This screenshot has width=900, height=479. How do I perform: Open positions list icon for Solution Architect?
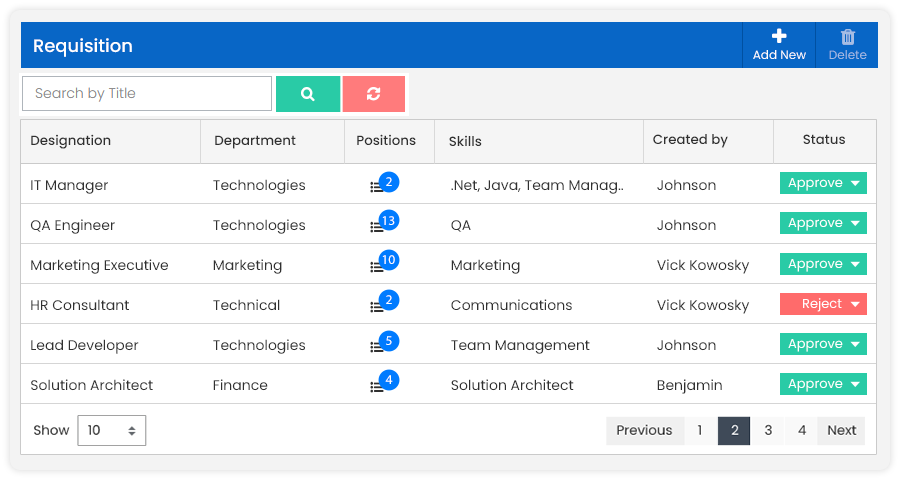377,387
